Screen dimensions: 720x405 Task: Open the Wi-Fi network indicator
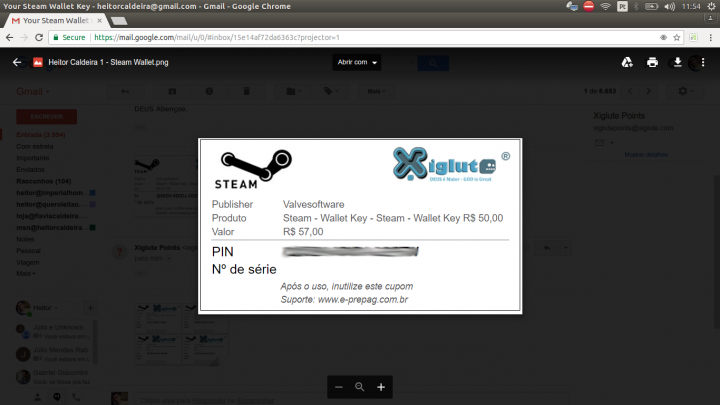click(605, 6)
